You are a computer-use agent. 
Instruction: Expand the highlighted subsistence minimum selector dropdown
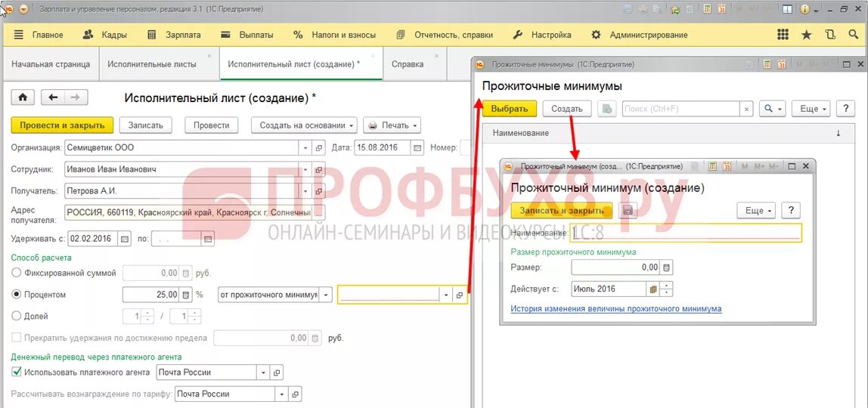click(x=446, y=295)
